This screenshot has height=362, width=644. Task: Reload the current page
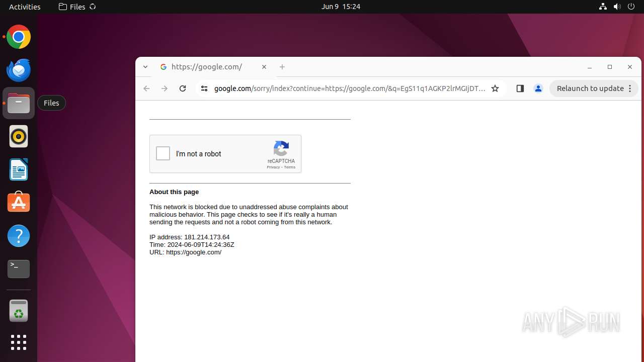(x=183, y=88)
